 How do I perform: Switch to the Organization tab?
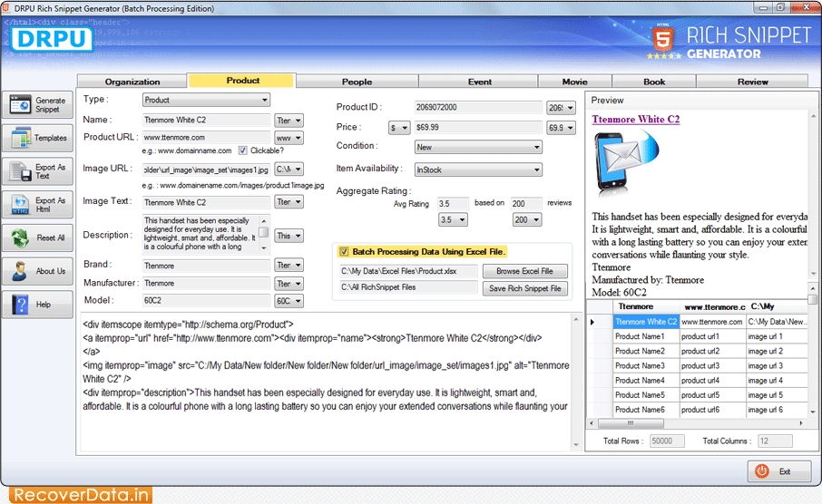tap(132, 82)
